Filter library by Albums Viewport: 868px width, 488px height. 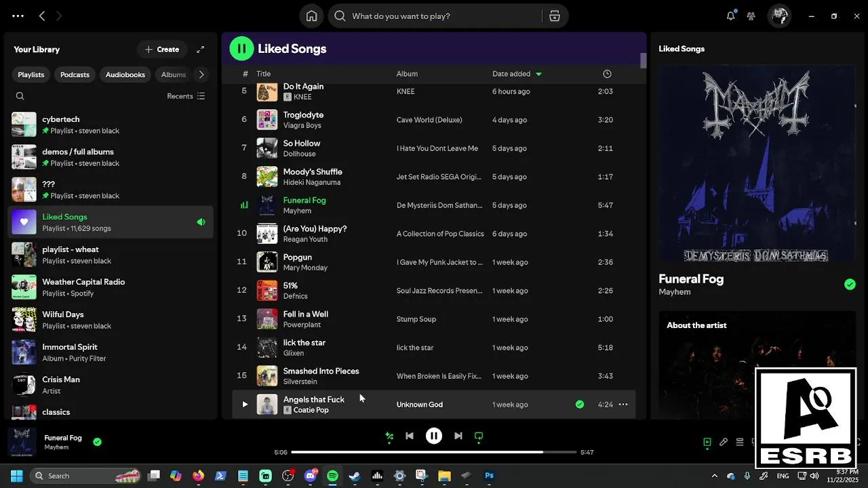pos(174,75)
